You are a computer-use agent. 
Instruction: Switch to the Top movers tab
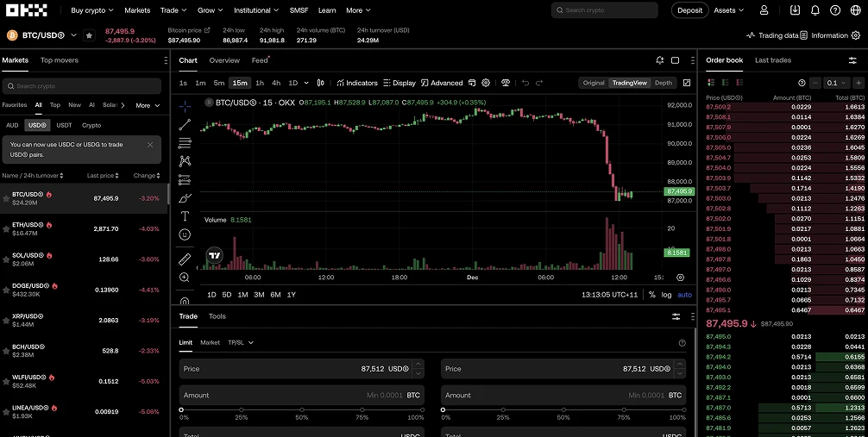tap(60, 59)
